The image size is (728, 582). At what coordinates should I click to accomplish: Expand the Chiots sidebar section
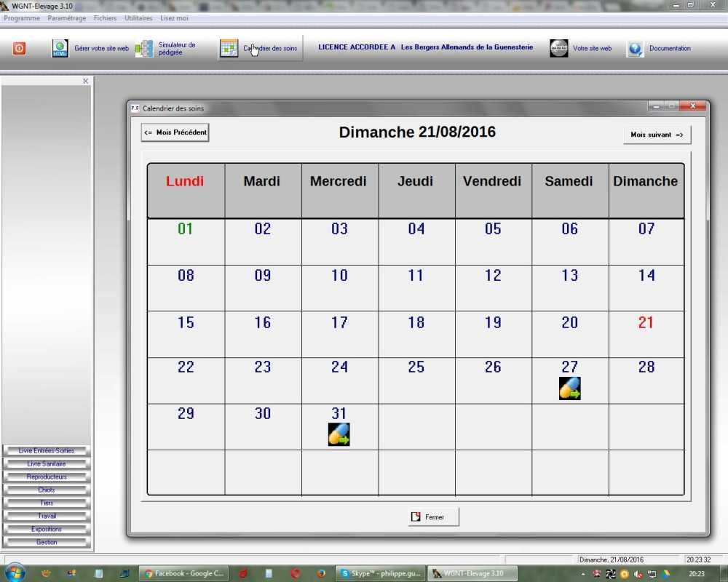47,490
